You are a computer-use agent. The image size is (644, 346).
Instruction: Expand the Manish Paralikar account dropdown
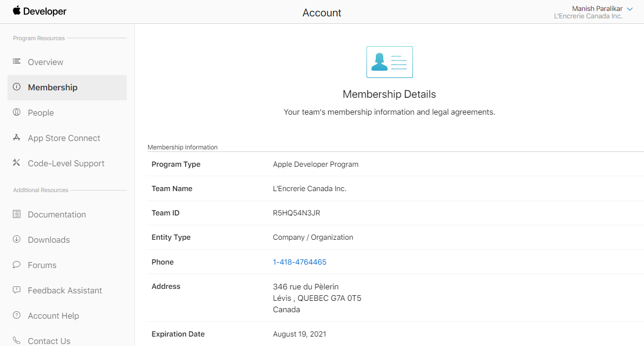tap(630, 9)
